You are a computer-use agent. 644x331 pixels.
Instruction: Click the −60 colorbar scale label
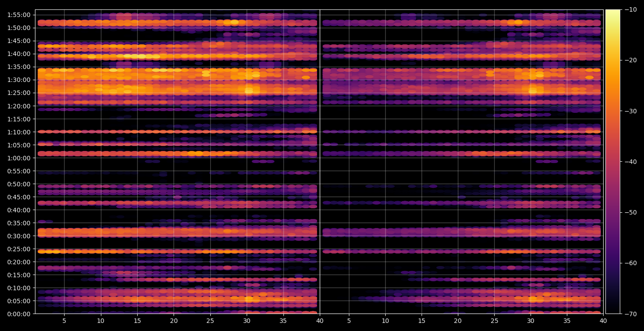tap(631, 263)
